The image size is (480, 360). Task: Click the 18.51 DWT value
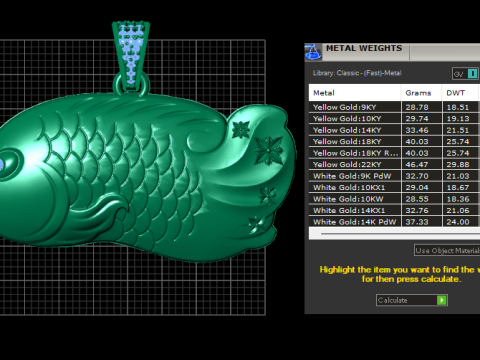458,107
